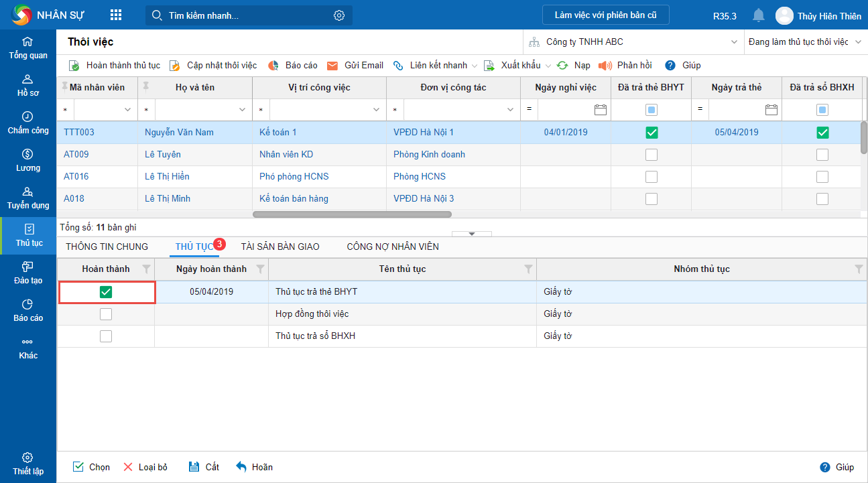This screenshot has width=868, height=483.
Task: Open Báo cáo from toolbar
Action: pyautogui.click(x=293, y=66)
